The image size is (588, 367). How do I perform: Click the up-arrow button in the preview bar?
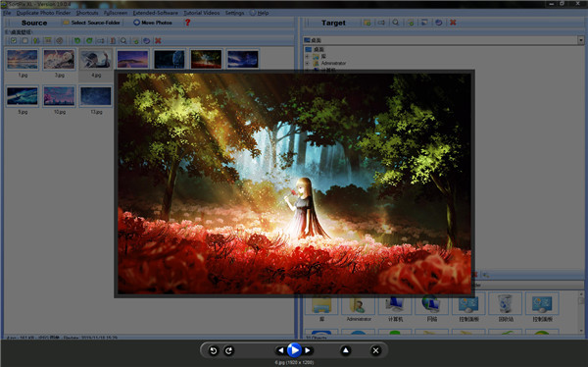coord(346,350)
